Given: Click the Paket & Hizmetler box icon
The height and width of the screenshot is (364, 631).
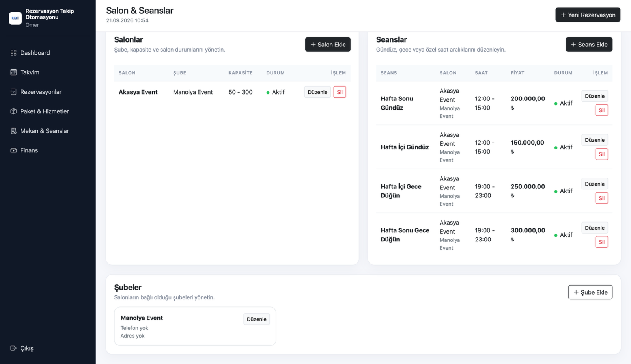Looking at the screenshot, I should point(13,111).
